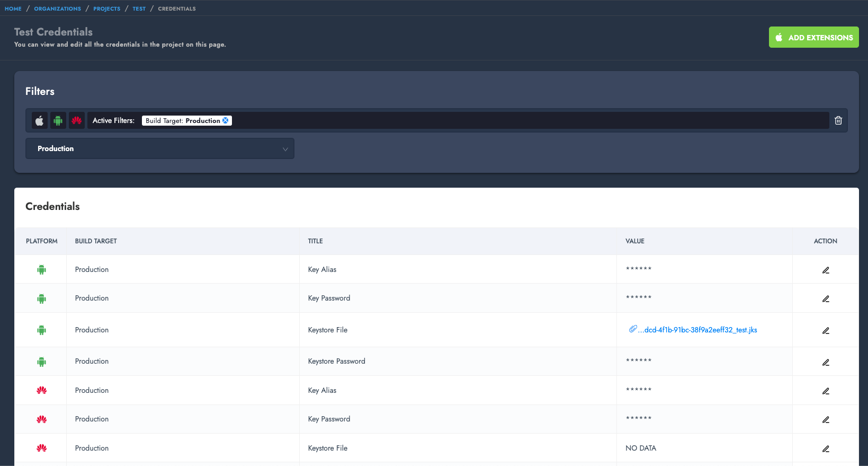Edit the Android Keystore File credential
This screenshot has width=868, height=466.
coord(825,330)
